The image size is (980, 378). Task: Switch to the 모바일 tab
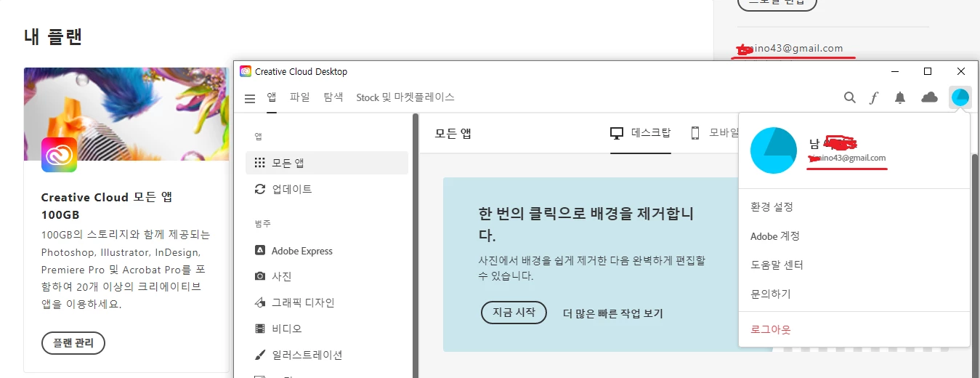coord(714,133)
